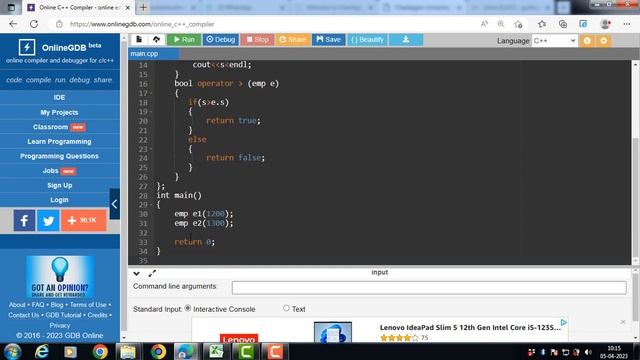Image resolution: width=640 pixels, height=360 pixels.
Task: Select the Interactive Console radio button
Action: coord(188,308)
